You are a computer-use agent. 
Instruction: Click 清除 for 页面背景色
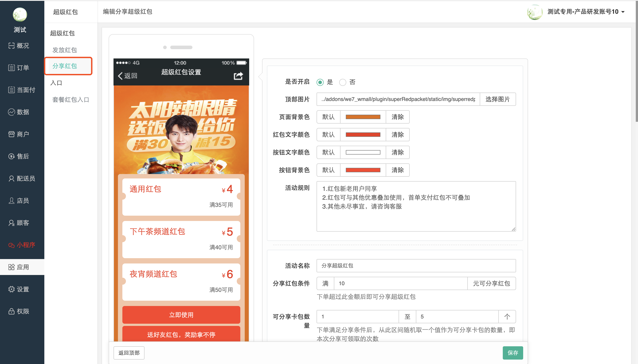point(397,117)
